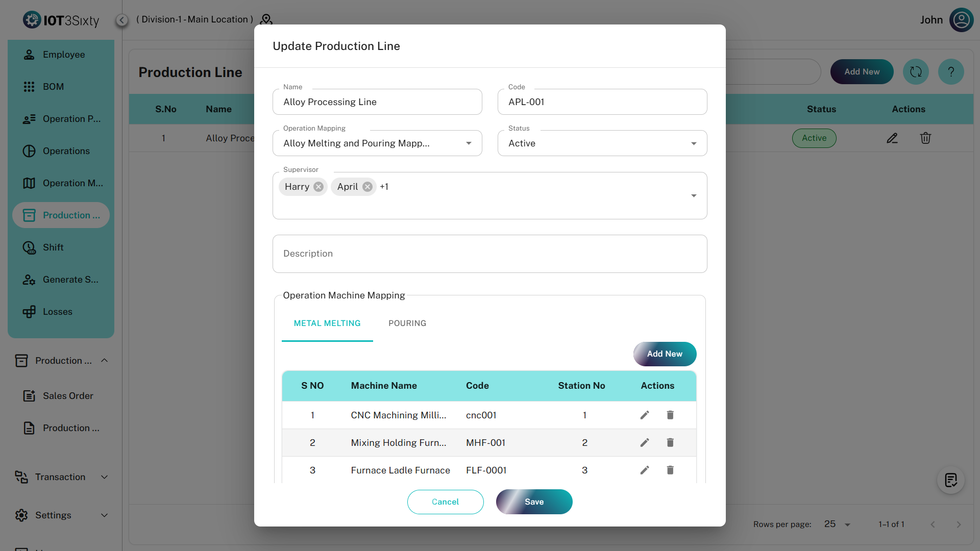Viewport: 980px width, 551px height.
Task: Open the notes floating icon
Action: (950, 480)
